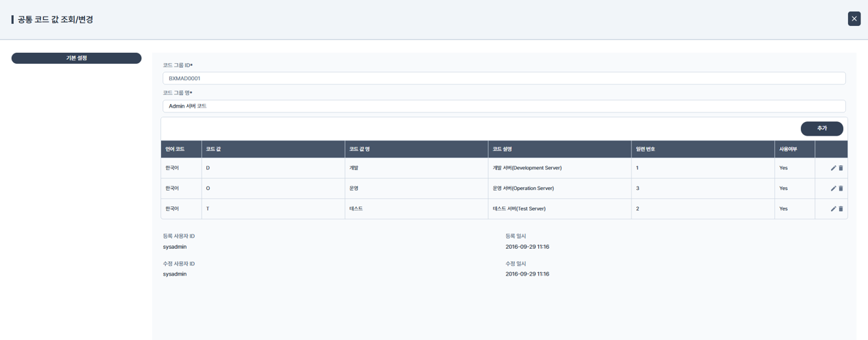Click the 언어 코드 column header
This screenshot has height=340, width=868.
coord(181,149)
